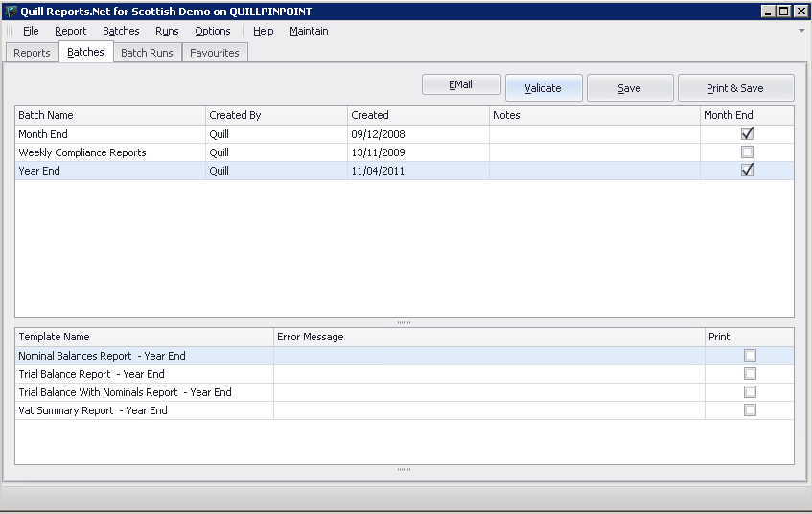The height and width of the screenshot is (514, 812).
Task: Select the Batches tab
Action: tap(85, 52)
